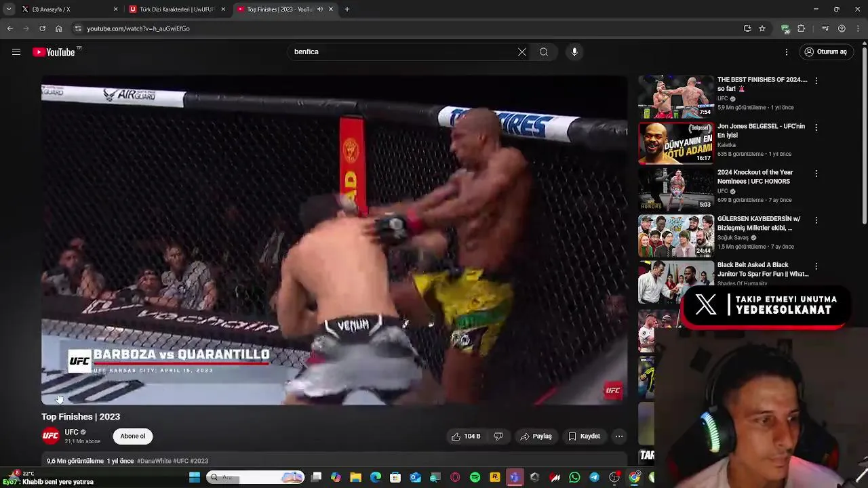Screen dimensions: 868x488
Task: Like the video (104 B)
Action: (x=466, y=436)
